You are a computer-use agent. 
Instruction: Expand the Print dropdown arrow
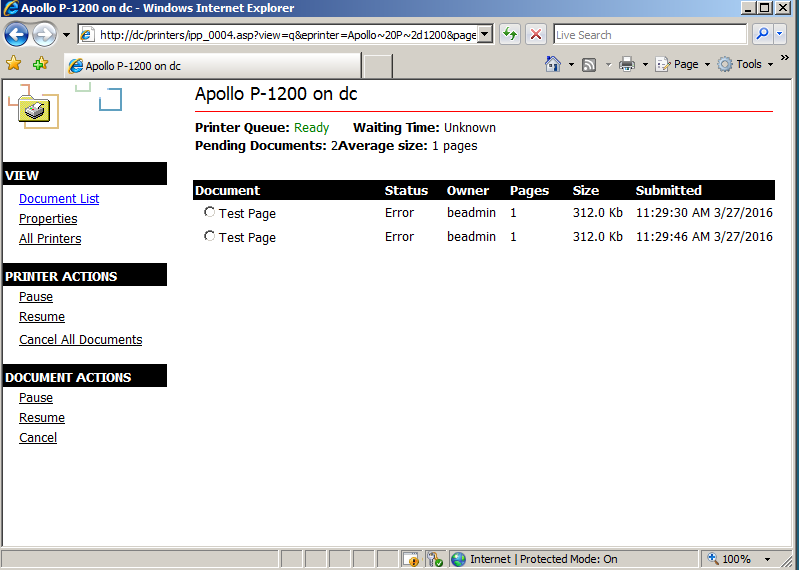click(645, 65)
